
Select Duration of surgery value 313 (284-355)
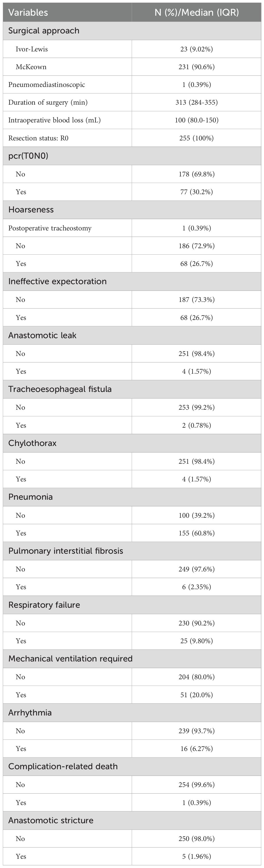(196, 102)
